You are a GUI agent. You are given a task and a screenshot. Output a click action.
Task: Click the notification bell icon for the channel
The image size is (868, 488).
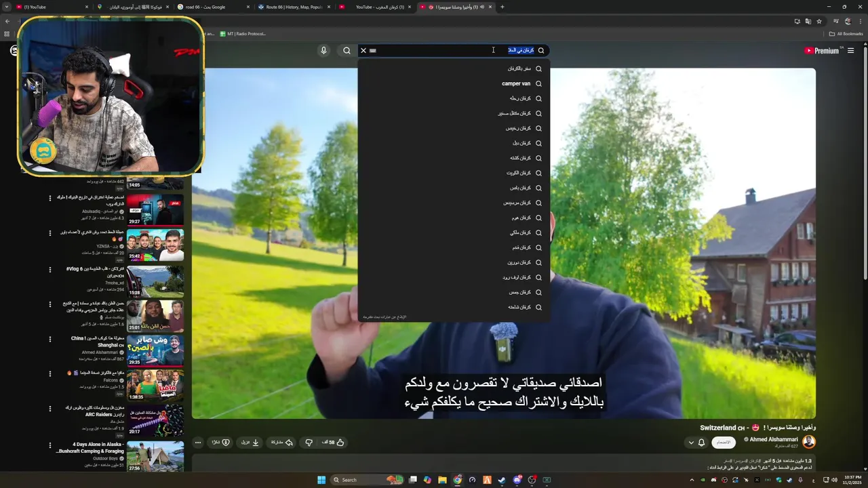pyautogui.click(x=702, y=443)
